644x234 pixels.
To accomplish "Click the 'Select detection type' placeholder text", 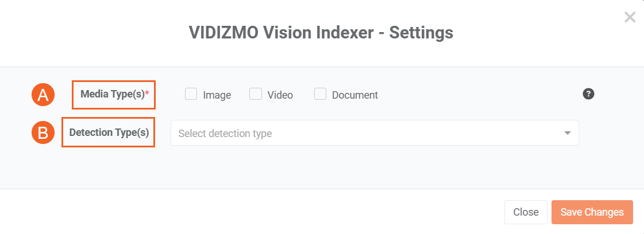I will pos(225,134).
